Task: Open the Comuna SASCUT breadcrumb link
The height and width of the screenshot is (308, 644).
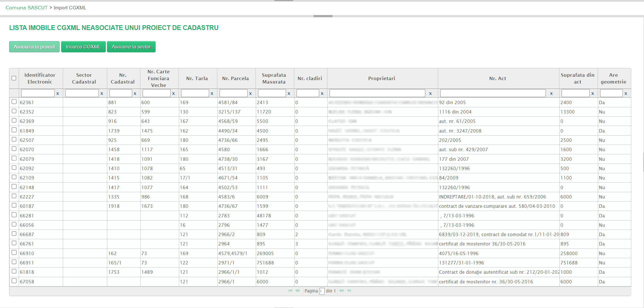Action: point(27,8)
